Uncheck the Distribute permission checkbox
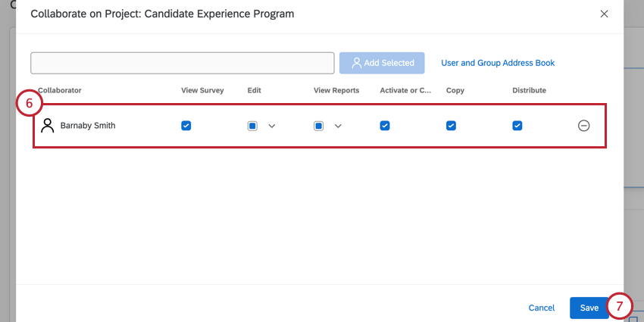Viewport: 644px width, 322px height. click(x=517, y=126)
